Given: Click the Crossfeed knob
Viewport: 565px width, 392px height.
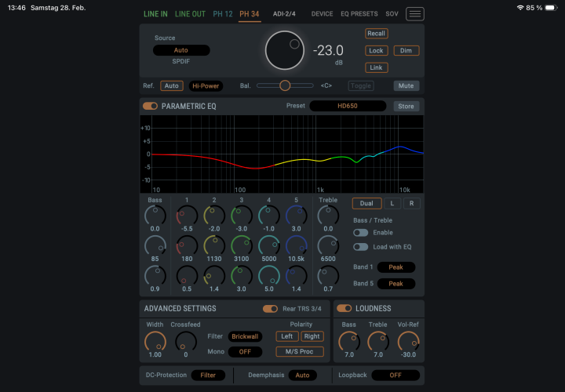Looking at the screenshot, I should (186, 341).
